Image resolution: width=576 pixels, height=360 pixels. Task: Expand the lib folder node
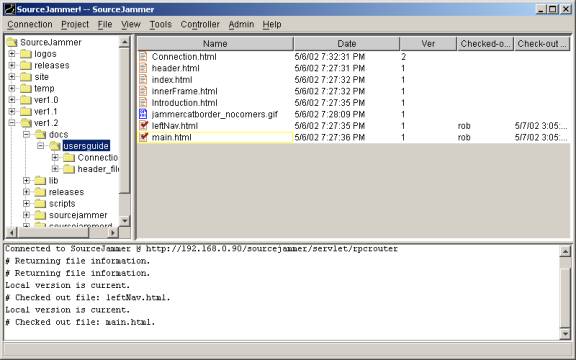pos(26,180)
